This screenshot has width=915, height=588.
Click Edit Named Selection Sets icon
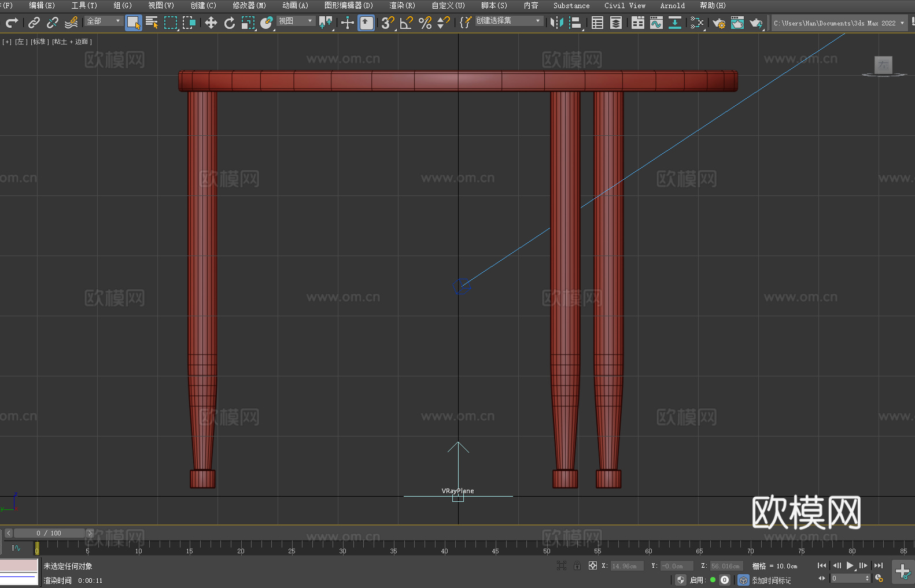(x=466, y=23)
